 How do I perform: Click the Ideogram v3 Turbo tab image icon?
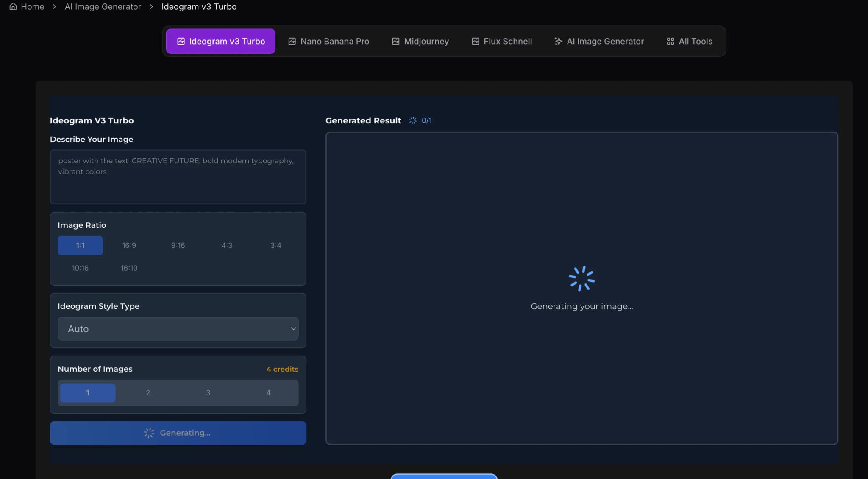pos(181,41)
